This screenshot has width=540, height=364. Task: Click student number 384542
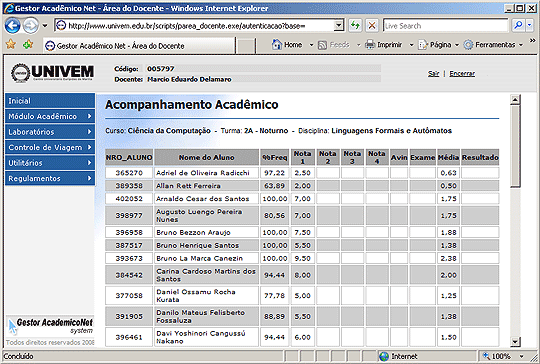tap(129, 275)
